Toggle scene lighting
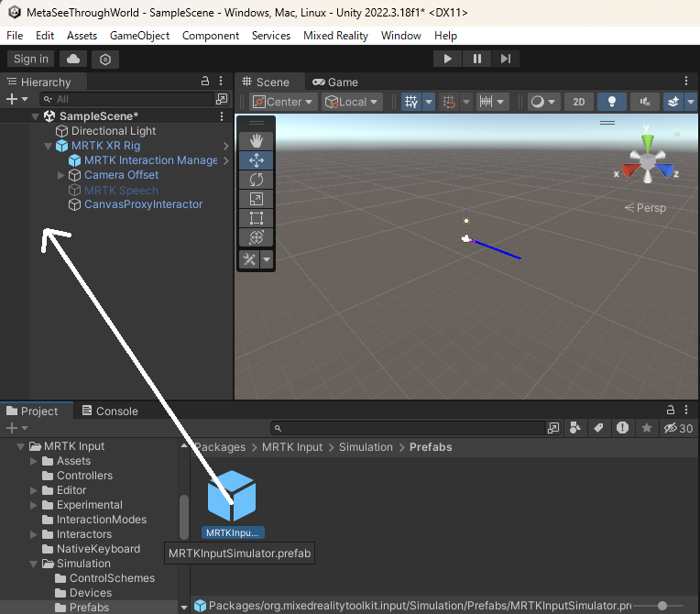The image size is (700, 614). (x=612, y=102)
